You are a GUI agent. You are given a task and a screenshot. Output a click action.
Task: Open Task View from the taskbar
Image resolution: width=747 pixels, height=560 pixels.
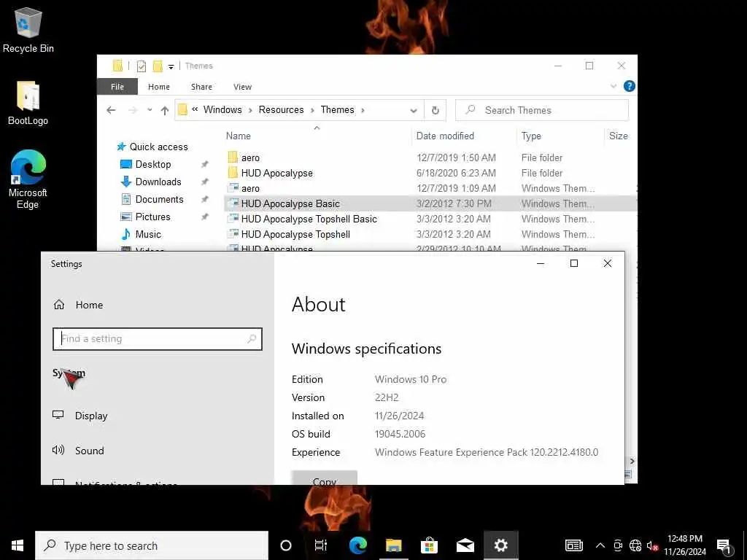click(321, 545)
